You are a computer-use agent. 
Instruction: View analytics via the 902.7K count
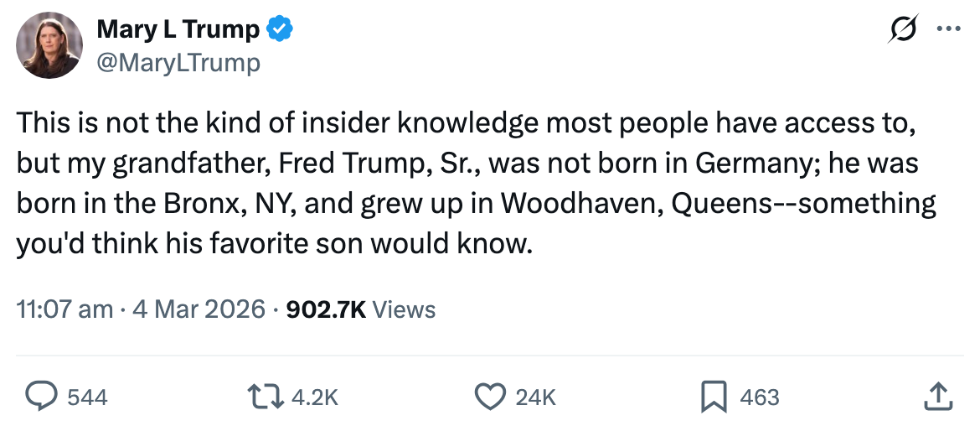(326, 309)
